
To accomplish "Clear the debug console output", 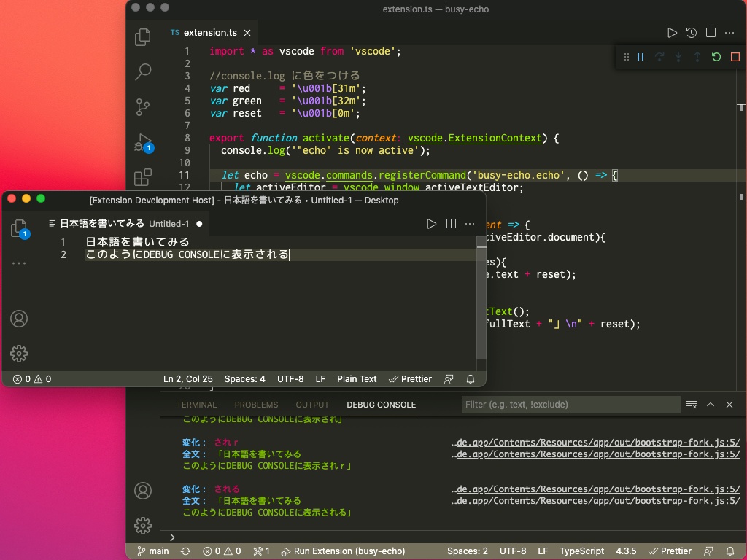I will (x=692, y=405).
